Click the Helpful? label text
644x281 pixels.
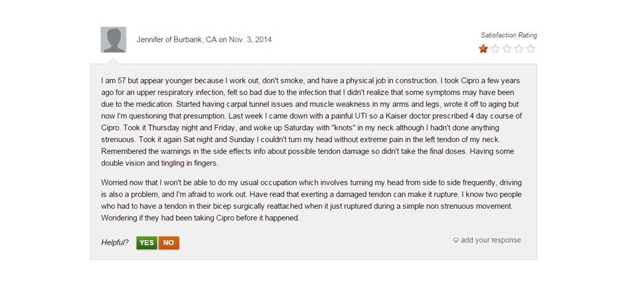[x=115, y=243]
